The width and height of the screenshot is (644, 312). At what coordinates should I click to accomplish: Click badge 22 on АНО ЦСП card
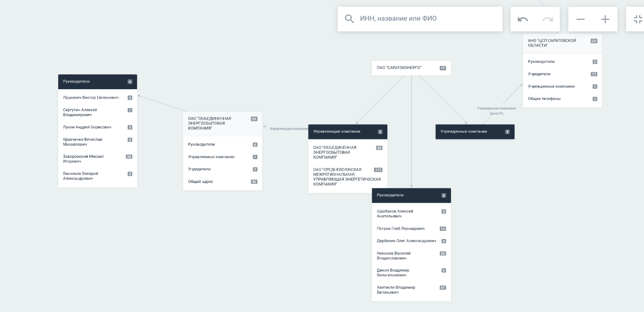[x=594, y=41]
